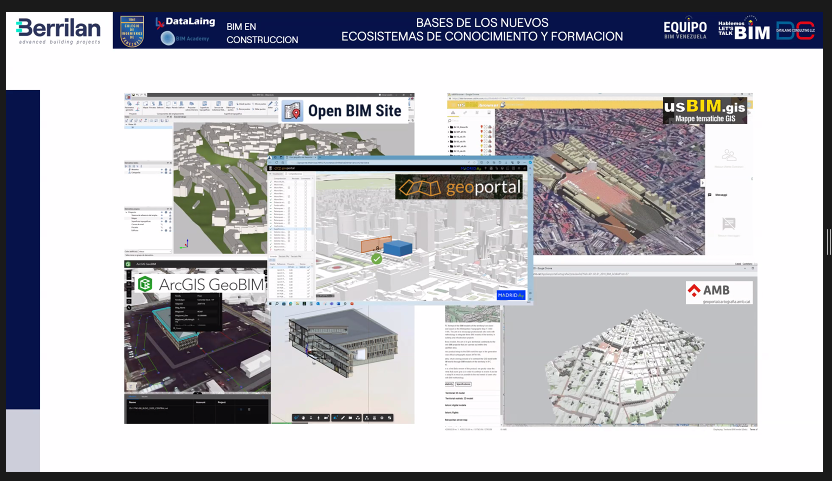The width and height of the screenshot is (832, 481).
Task: Select the BIM EN CONSTRUCCION header text
Action: pyautogui.click(x=262, y=33)
